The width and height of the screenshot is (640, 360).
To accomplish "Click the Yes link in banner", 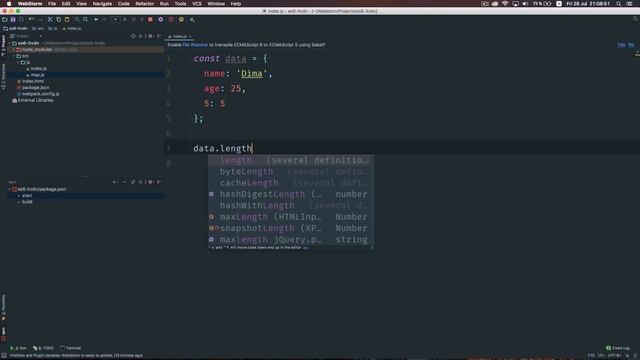I will (621, 45).
